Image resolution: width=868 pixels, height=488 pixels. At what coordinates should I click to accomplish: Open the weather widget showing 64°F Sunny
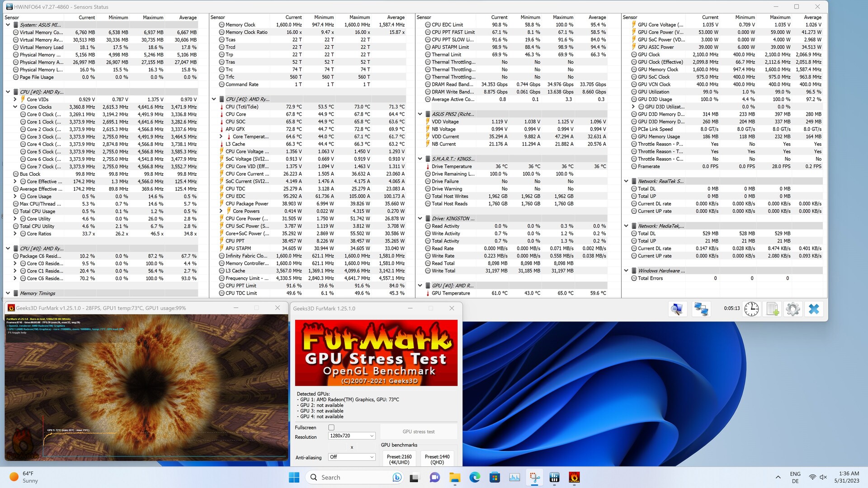pyautogui.click(x=24, y=477)
